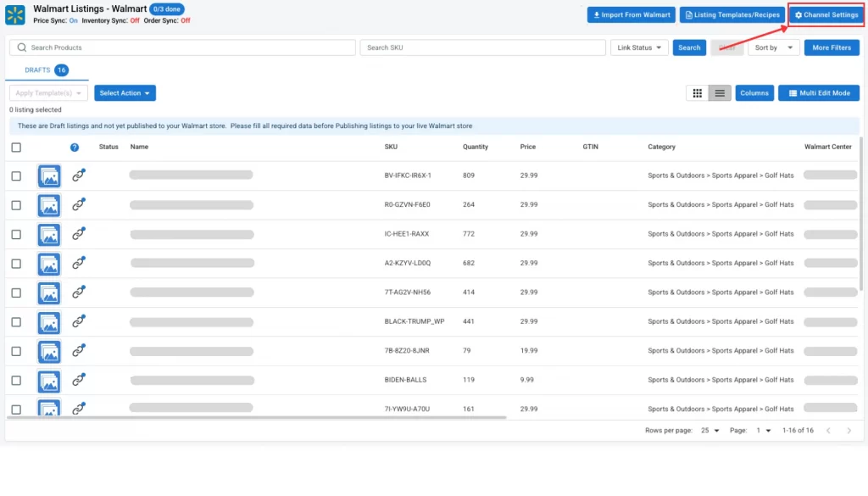Open Listing Templates/Recipes
The width and height of the screenshot is (868, 496).
(x=732, y=15)
